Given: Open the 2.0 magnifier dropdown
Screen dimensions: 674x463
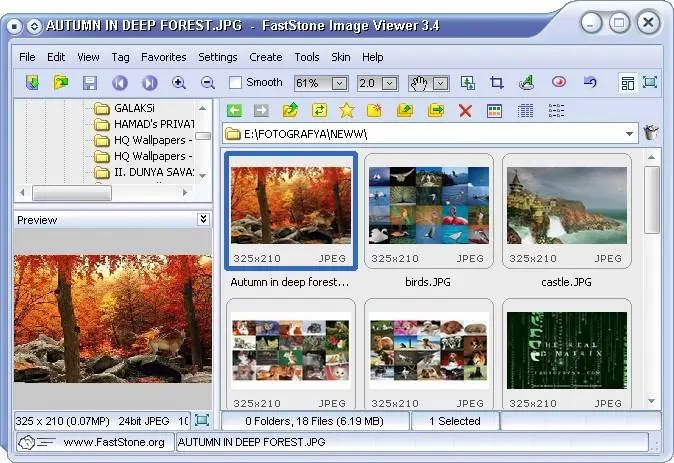Looking at the screenshot, I should (x=389, y=83).
